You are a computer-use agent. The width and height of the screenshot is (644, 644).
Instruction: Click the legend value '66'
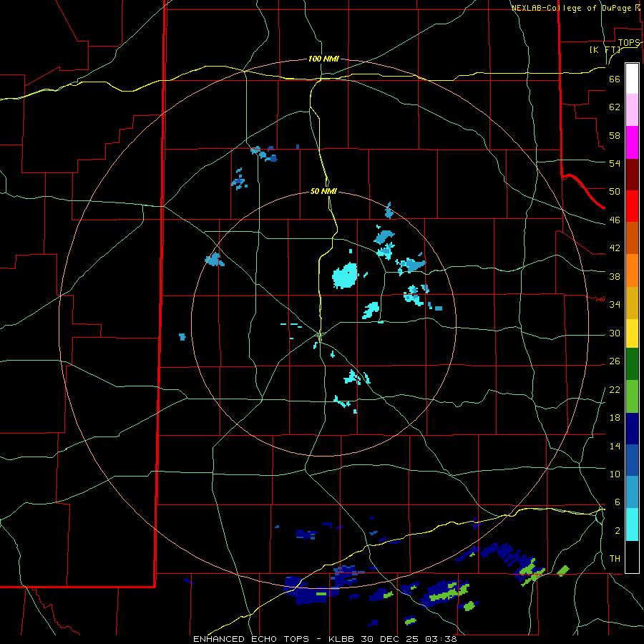pos(615,79)
